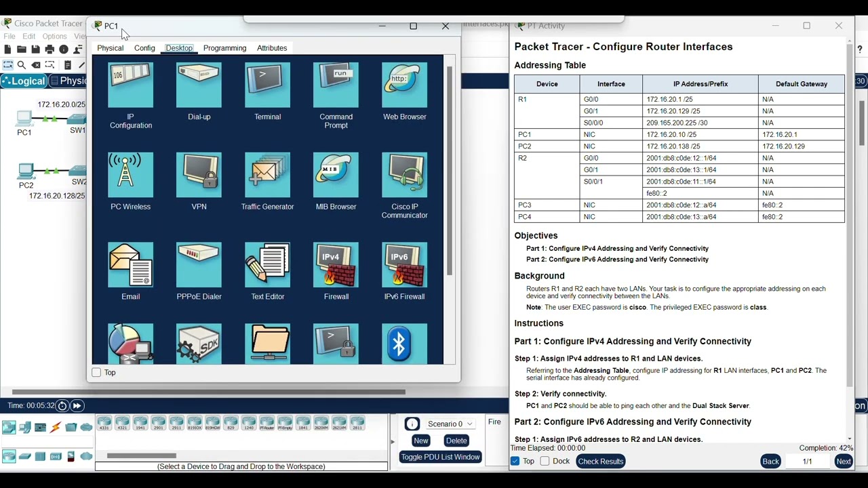Open the Programming tab of PC1
Image resolution: width=868 pixels, height=488 pixels.
[224, 48]
